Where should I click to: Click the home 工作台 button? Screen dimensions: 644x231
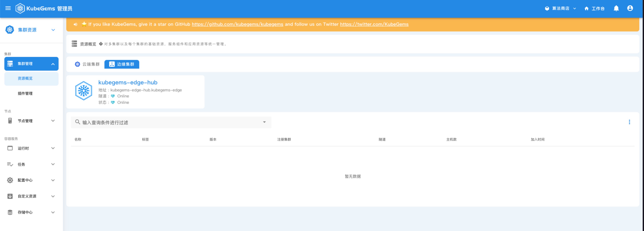pyautogui.click(x=594, y=9)
